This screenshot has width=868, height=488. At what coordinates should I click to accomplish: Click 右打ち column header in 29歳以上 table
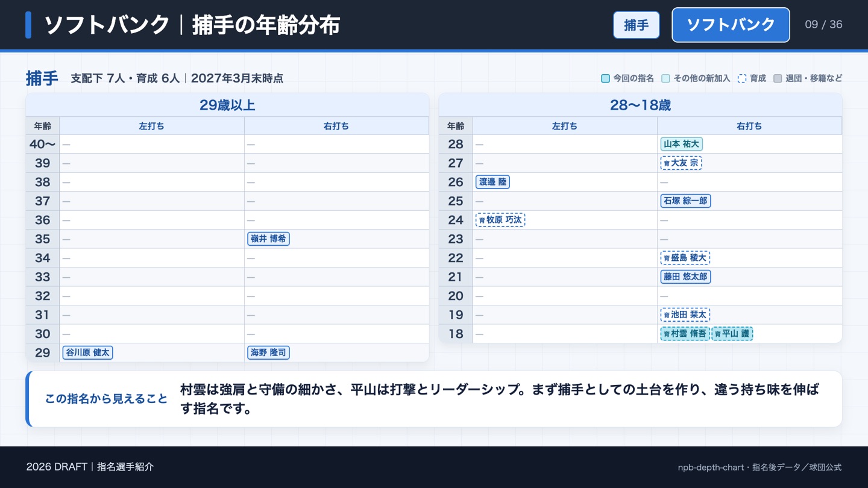click(336, 126)
